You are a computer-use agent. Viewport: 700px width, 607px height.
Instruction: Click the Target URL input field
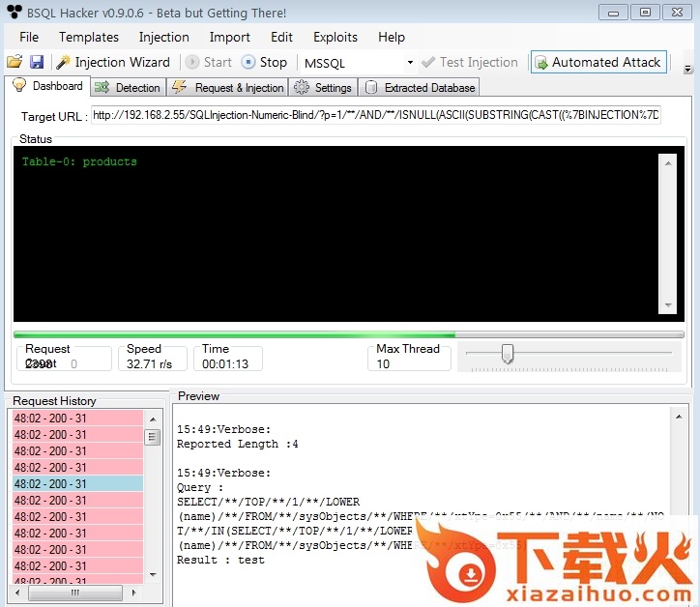(376, 115)
